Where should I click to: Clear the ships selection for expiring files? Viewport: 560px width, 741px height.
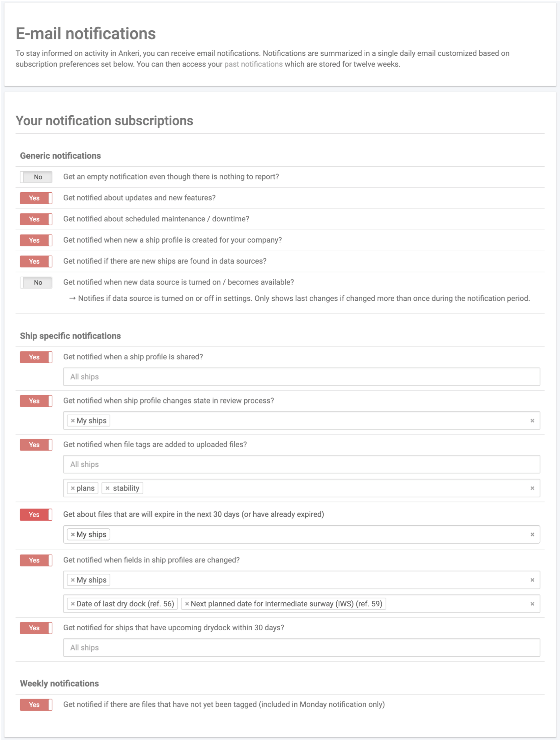532,535
